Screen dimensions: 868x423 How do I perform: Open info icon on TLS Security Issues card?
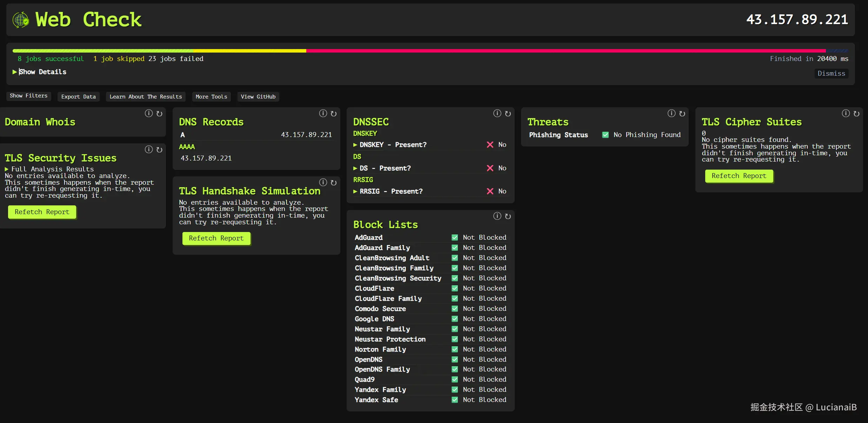149,150
